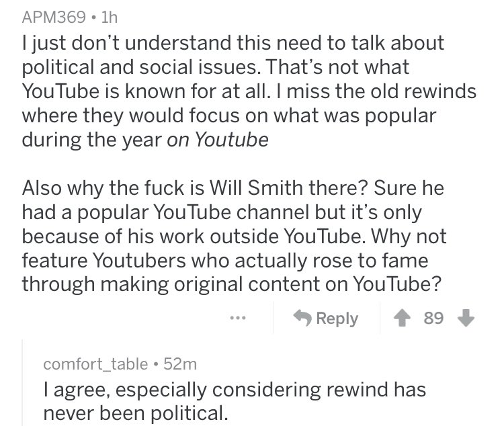Click the 52m timestamp on the reply

[180, 364]
